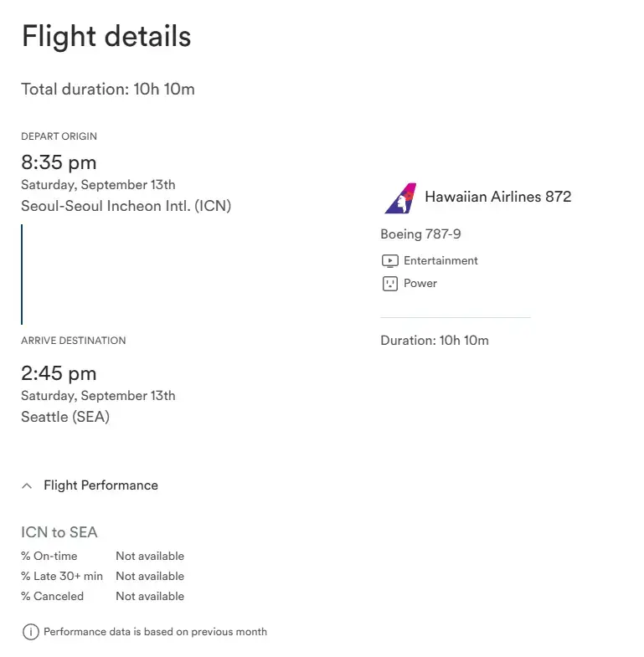Select the Hawaiian Airlines 872 flight label

[497, 197]
